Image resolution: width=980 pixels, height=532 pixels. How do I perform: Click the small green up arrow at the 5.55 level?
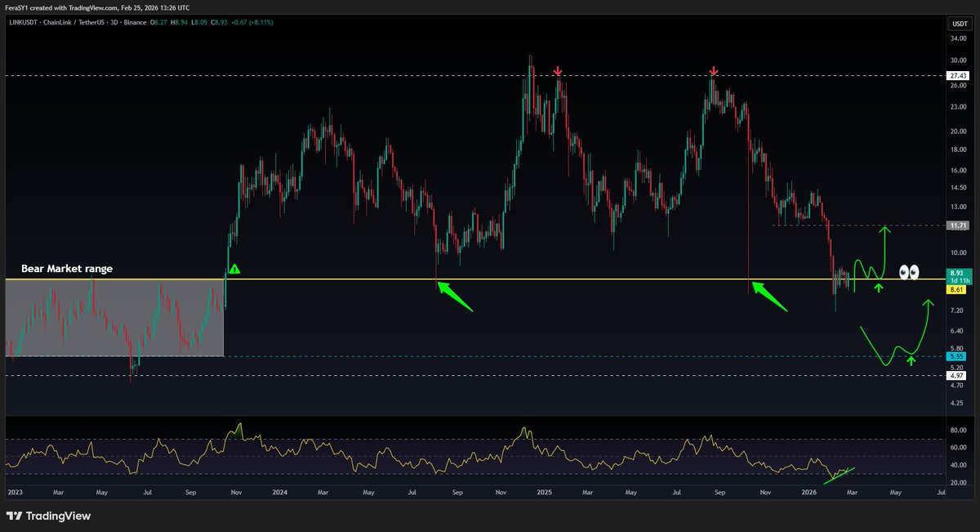click(x=911, y=360)
